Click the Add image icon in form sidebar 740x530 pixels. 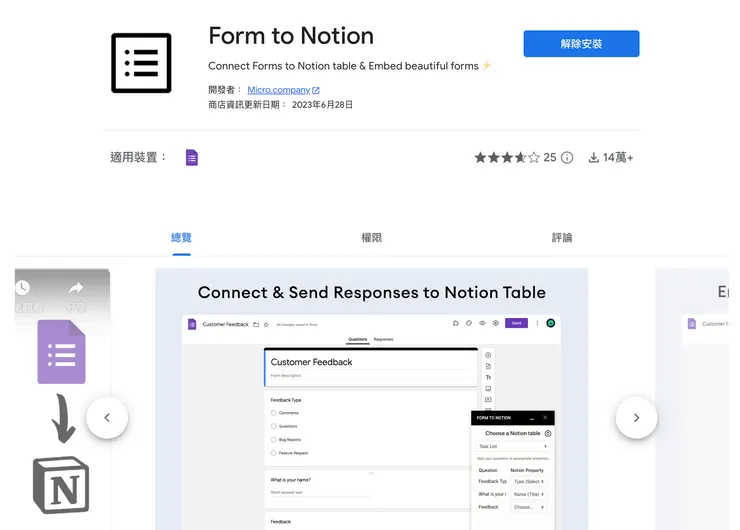(x=488, y=389)
